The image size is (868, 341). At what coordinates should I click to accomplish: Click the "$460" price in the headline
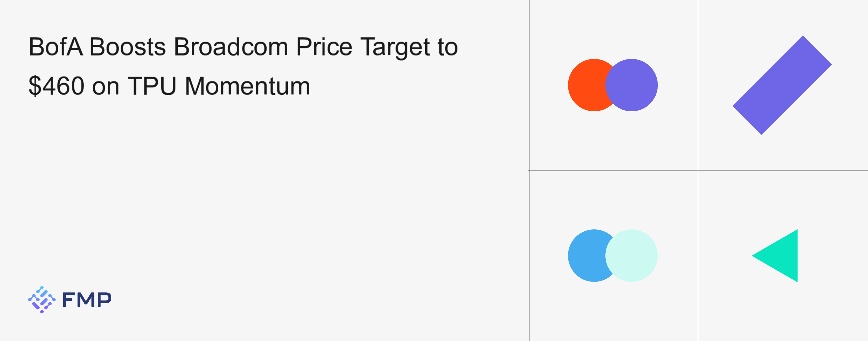tap(56, 86)
